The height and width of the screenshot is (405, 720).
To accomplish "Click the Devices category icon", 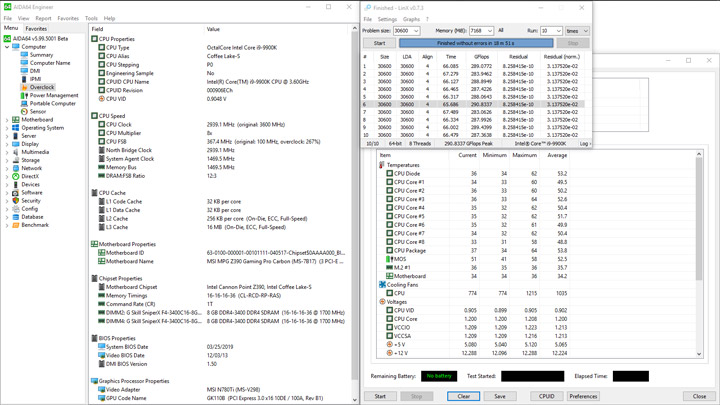I will coord(16,185).
